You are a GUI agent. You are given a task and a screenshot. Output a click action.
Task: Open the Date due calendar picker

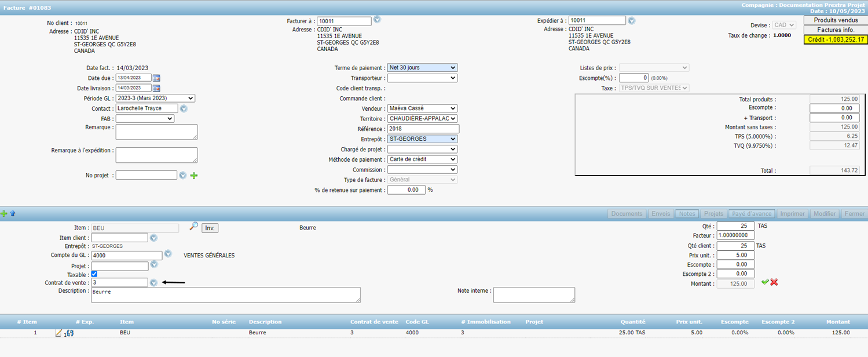click(x=156, y=78)
